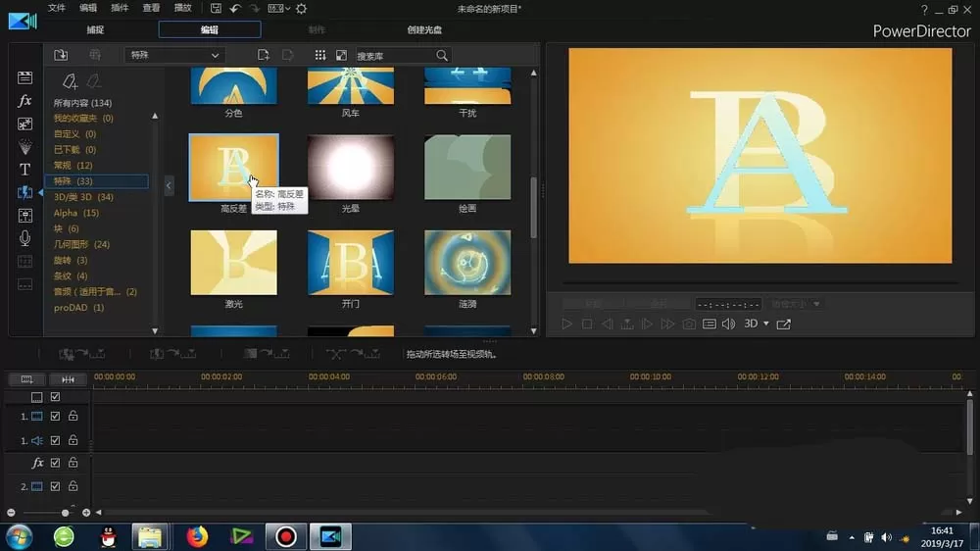Open the 文件 menu

point(56,8)
